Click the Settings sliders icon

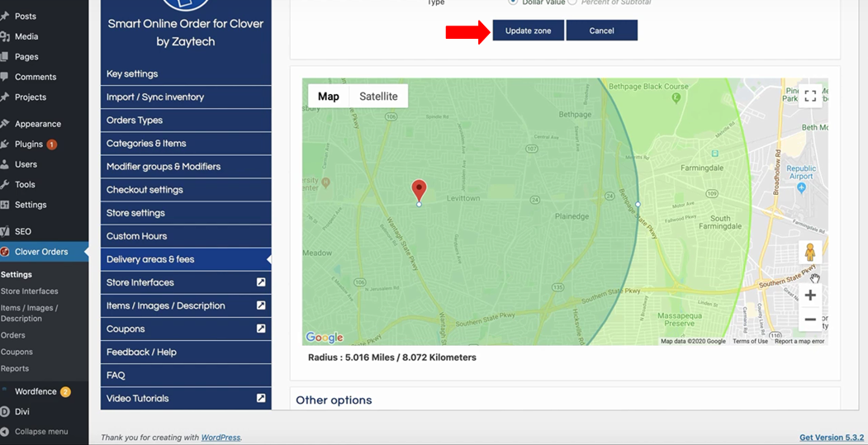pos(4,205)
